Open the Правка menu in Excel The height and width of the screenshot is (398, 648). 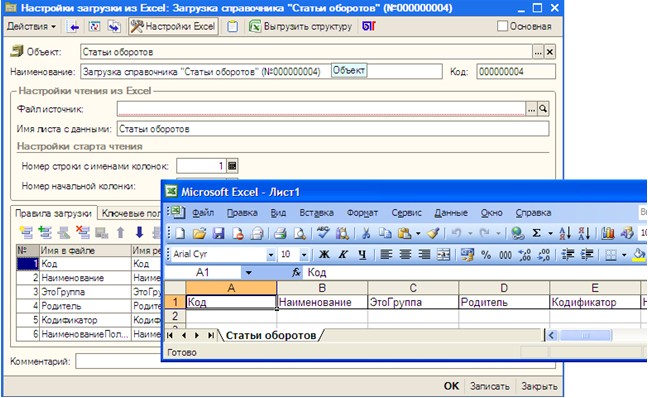pos(242,213)
